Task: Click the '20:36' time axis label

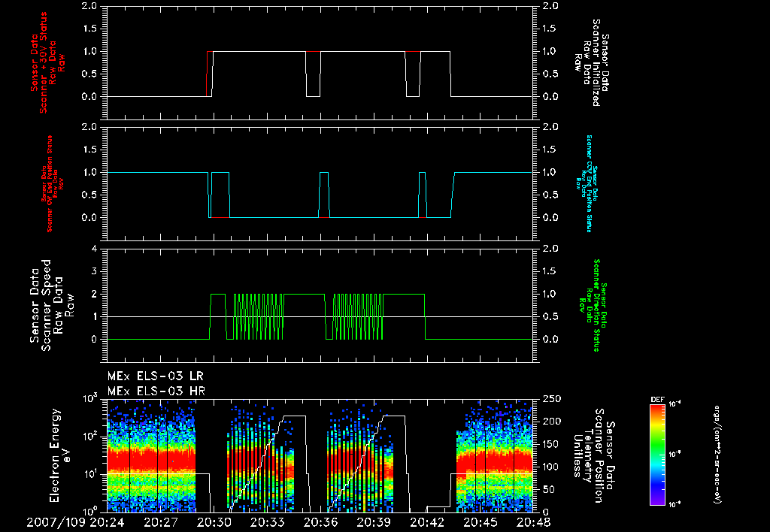Action: [320, 522]
